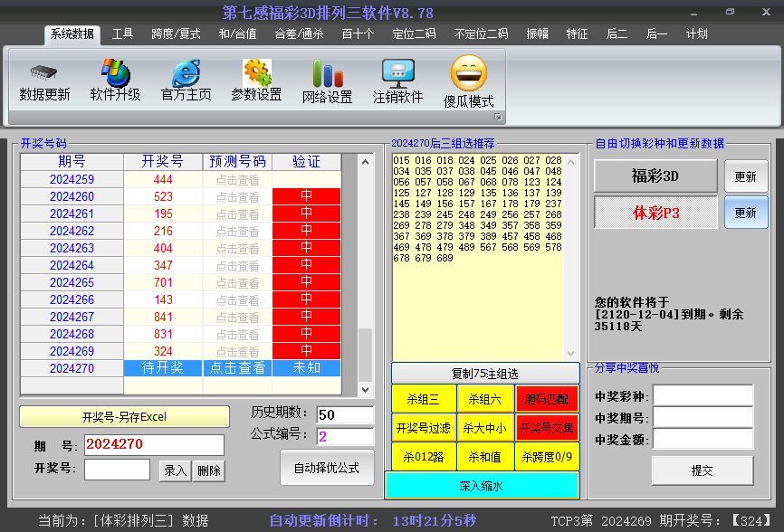The height and width of the screenshot is (532, 784).
Task: Click the 中奖彩种 input field
Action: pos(703,396)
